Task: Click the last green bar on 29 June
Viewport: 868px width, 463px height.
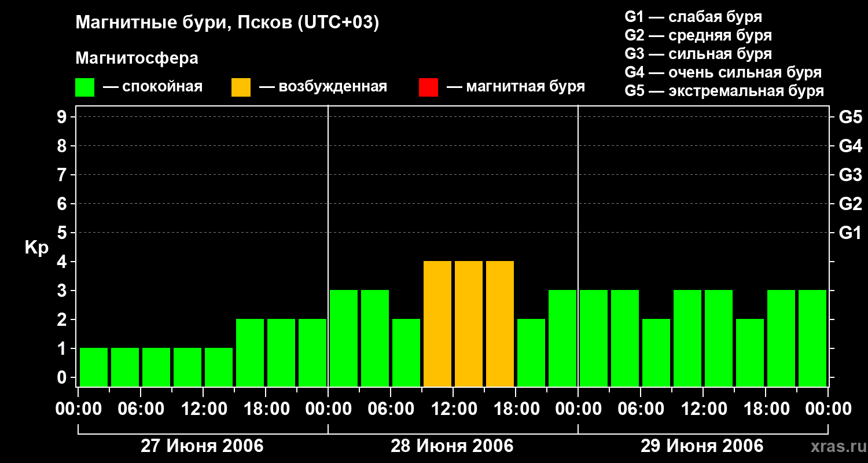Action: [812, 338]
